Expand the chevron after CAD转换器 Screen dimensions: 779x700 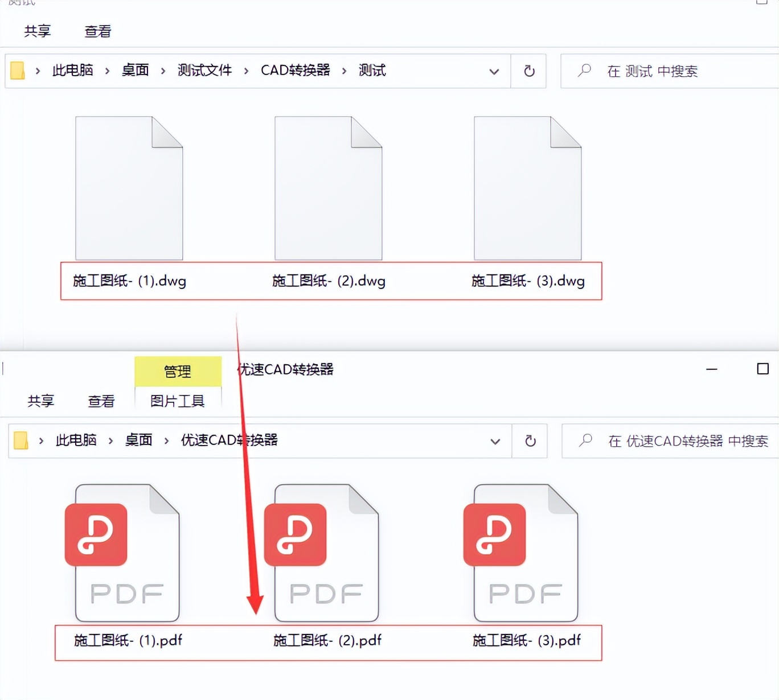pyautogui.click(x=344, y=71)
